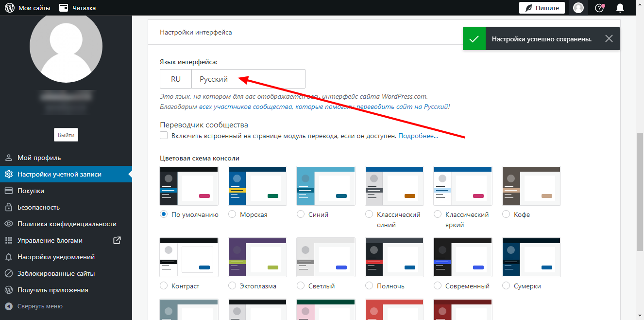Choose the Полночь scheme radio button

(369, 285)
